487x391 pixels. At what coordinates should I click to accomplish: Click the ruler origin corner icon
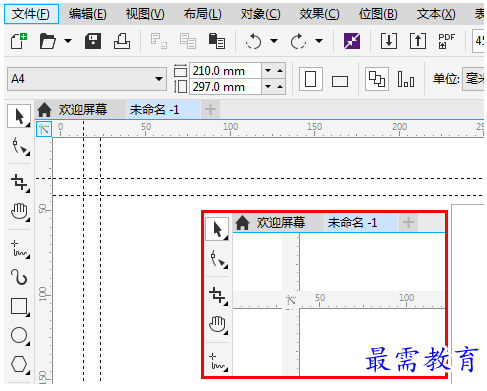(44, 128)
